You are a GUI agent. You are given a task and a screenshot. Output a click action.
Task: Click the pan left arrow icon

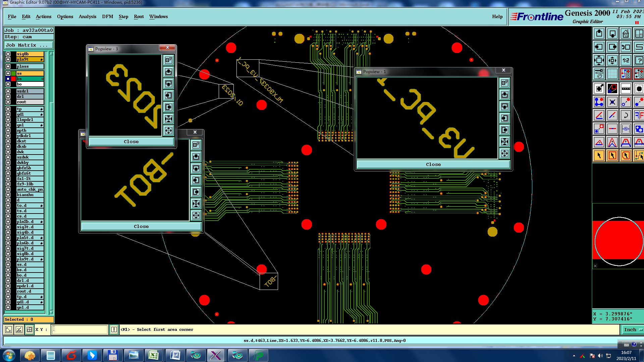coord(599,47)
